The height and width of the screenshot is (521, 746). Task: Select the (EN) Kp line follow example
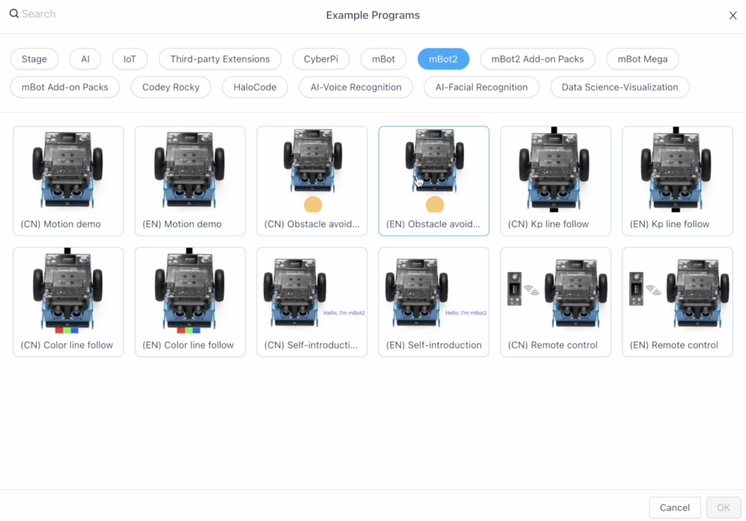point(677,181)
